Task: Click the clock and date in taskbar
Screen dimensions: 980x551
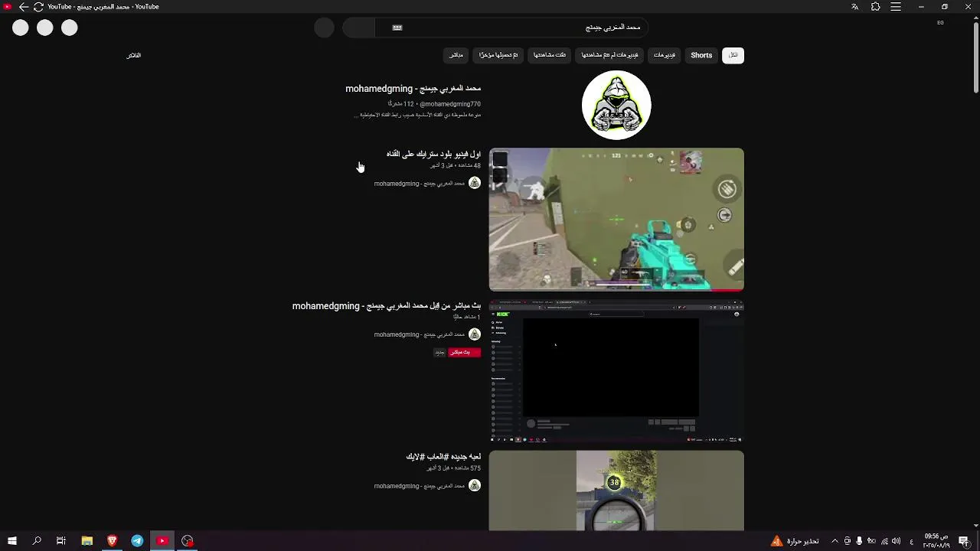Action: [936, 541]
